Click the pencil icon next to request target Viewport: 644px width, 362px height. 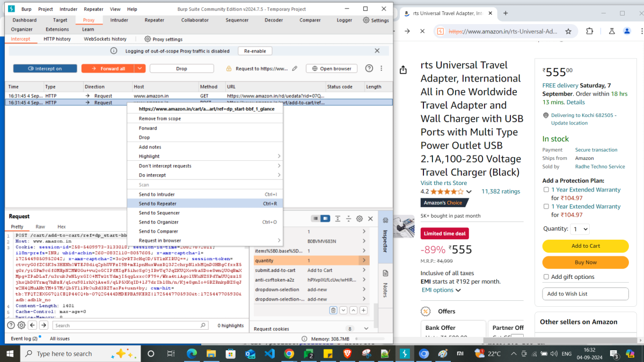point(295,69)
